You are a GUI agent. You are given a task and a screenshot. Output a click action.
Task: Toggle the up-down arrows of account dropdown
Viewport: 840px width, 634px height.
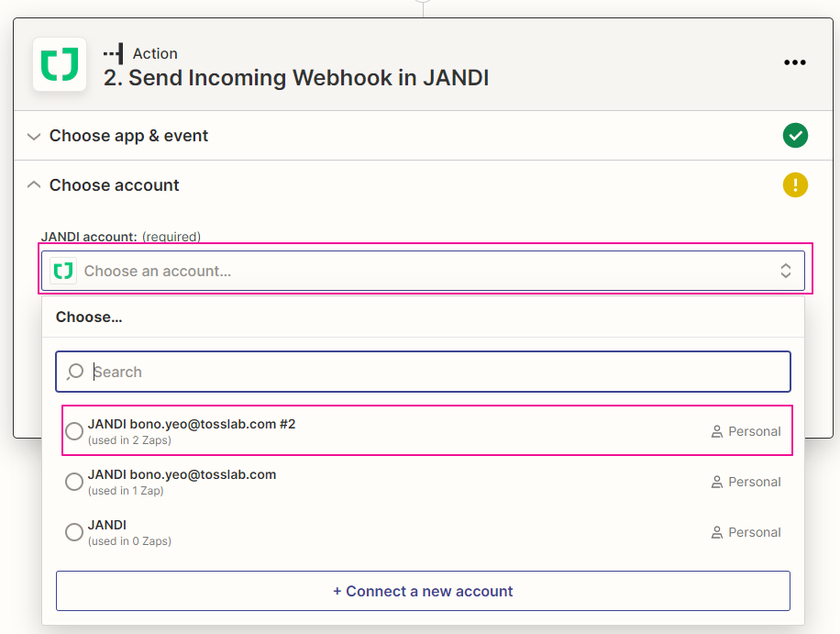click(x=786, y=271)
